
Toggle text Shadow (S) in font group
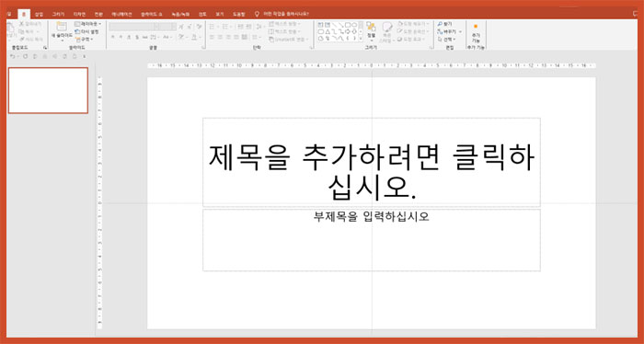coord(137,37)
